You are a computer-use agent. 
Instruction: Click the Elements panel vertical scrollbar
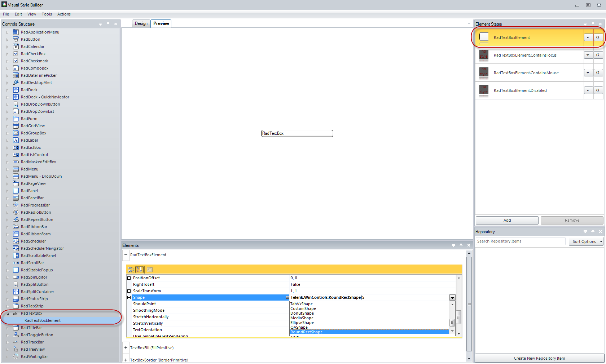coord(469,306)
